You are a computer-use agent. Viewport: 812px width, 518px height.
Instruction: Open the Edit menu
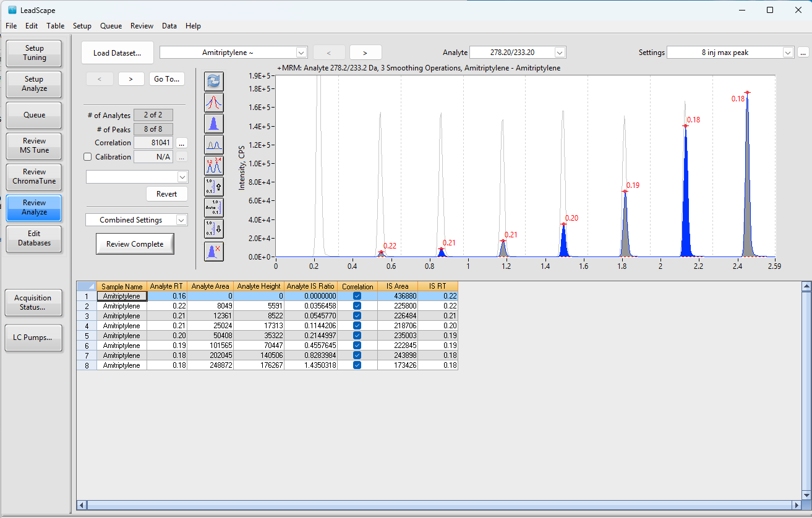tap(32, 26)
